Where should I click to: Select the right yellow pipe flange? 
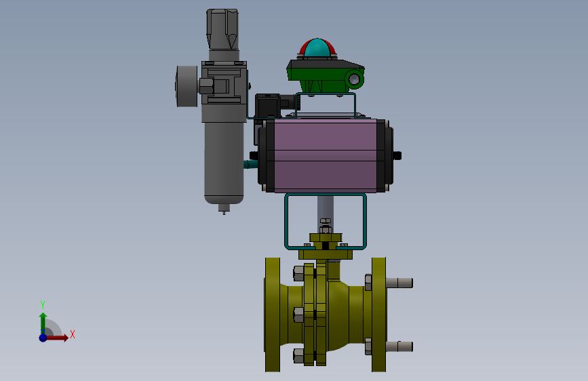[378, 315]
